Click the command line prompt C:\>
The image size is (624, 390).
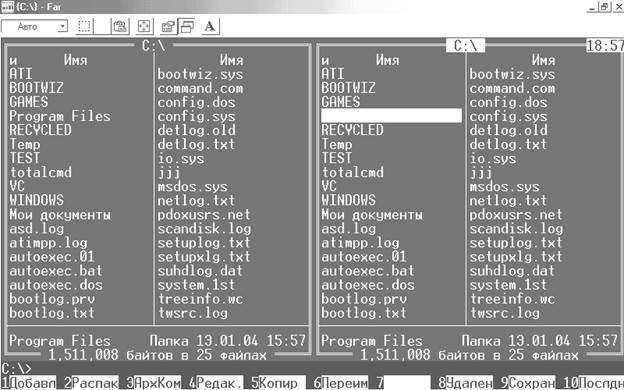[16, 369]
